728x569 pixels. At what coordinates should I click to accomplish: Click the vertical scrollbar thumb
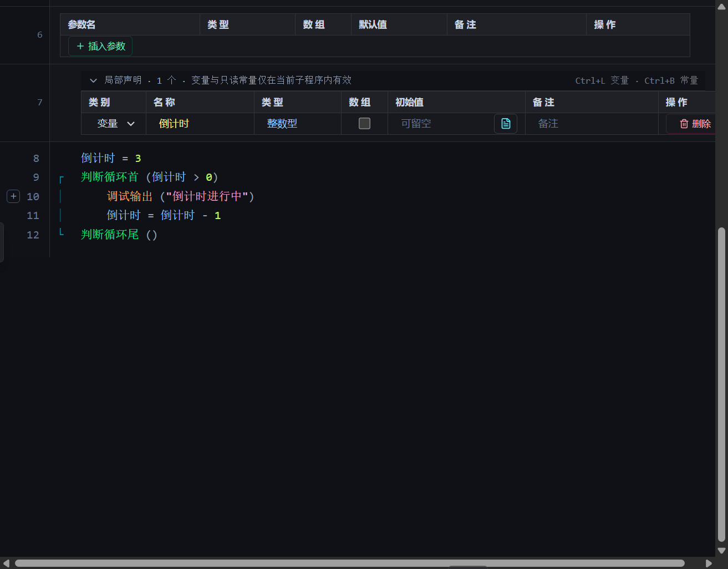(721, 384)
